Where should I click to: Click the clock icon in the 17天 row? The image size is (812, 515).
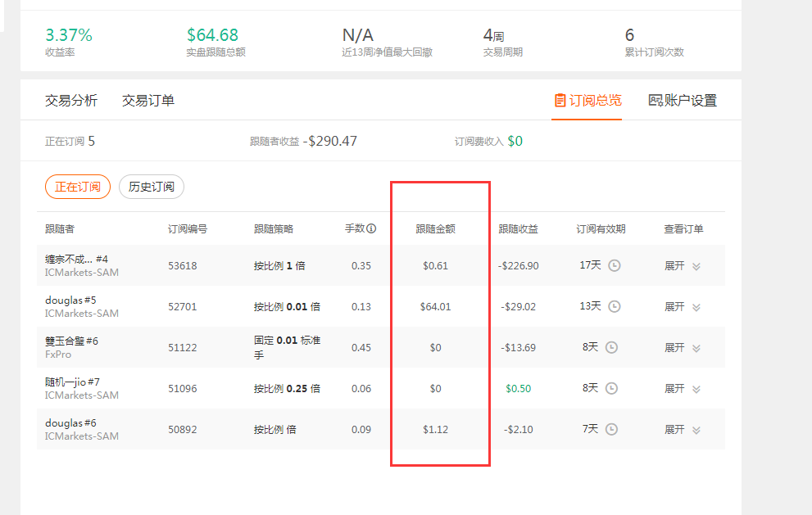[615, 265]
